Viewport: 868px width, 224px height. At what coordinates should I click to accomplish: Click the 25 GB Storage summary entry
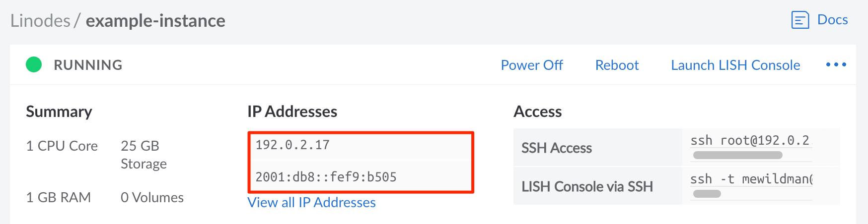click(x=144, y=155)
